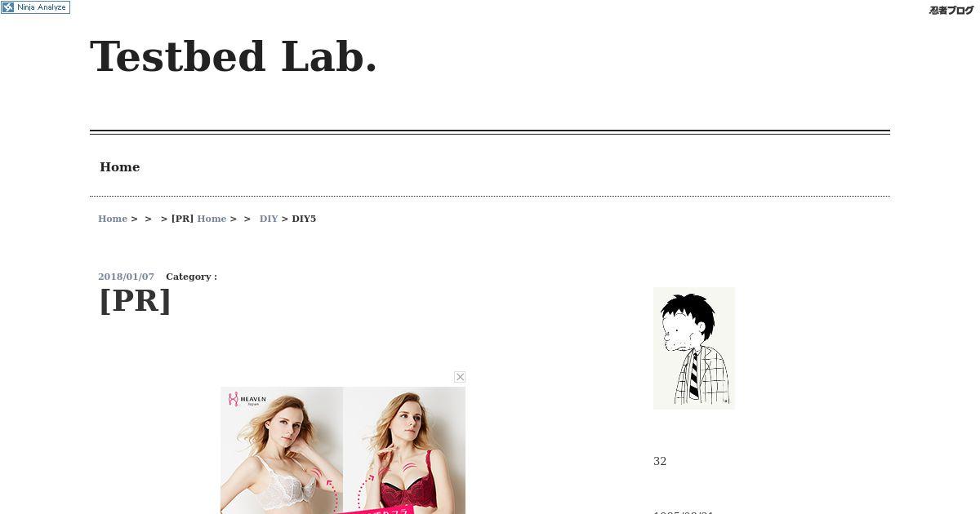Visit the 忍者ブログ logo link
Image resolution: width=980 pixels, height=514 pixels.
pos(951,11)
